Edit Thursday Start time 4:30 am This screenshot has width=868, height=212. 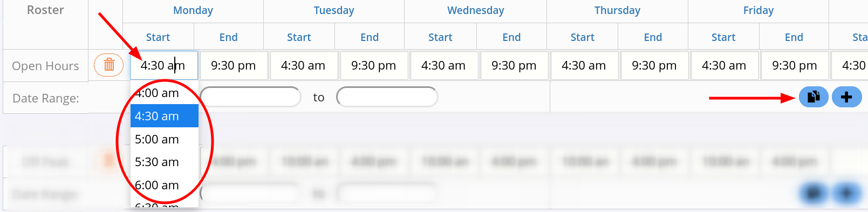coord(584,65)
